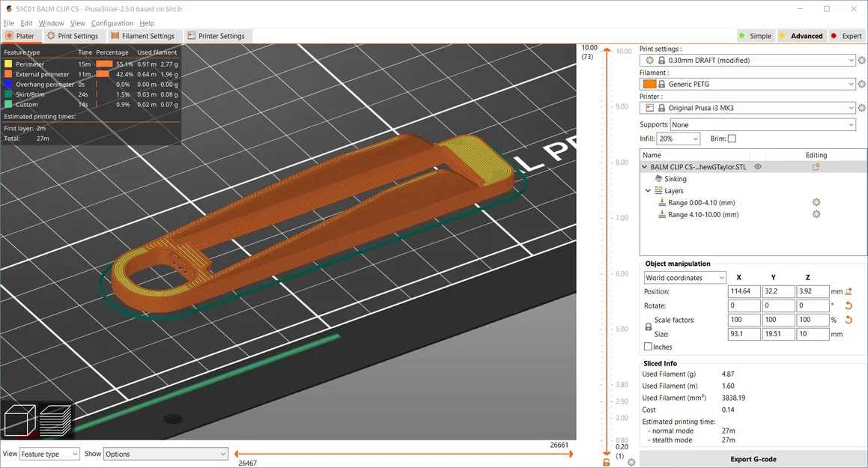Open filament settings gear next to Generic PETG
This screenshot has width=868, height=468.
[x=861, y=84]
